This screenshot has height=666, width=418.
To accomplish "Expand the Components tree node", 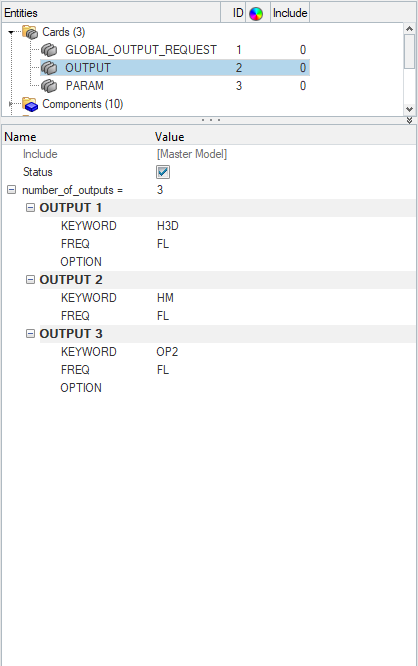I will (11, 104).
